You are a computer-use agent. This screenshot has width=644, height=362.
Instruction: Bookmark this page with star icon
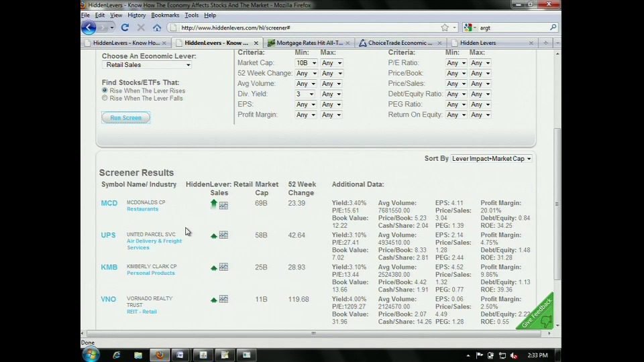tap(445, 27)
